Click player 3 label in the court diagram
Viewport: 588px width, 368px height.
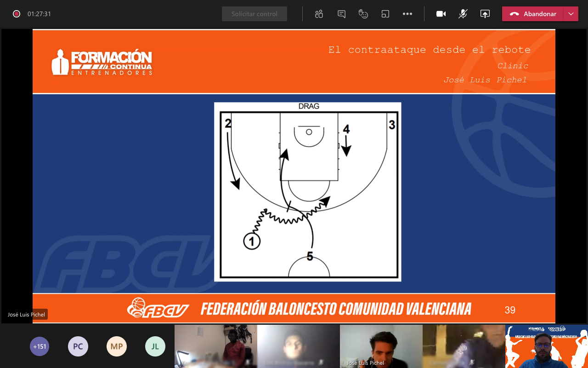click(392, 125)
